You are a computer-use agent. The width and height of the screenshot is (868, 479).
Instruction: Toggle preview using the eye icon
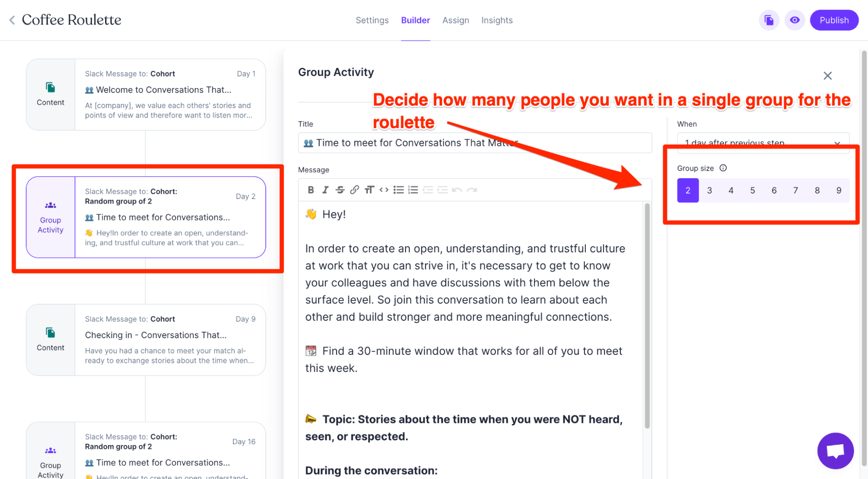tap(795, 20)
